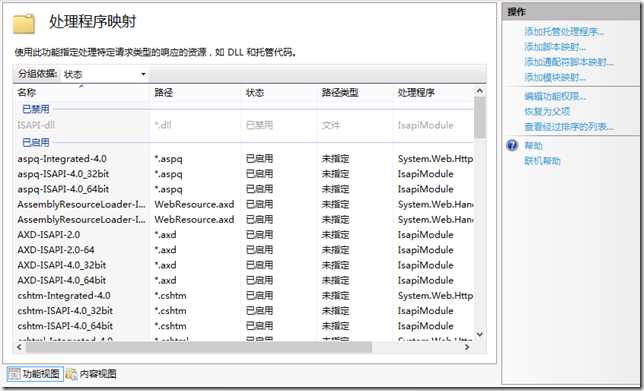Viewport: 644px width, 391px height.
Task: Click the horizontal scrollbar right arrow
Action: (x=467, y=347)
